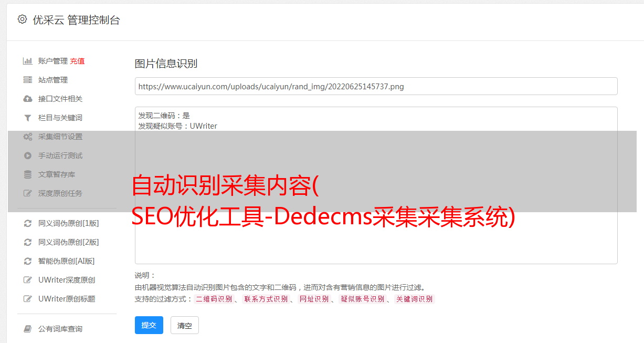644x343 pixels.
Task: Click the server icon for 站点管理
Action: point(28,80)
